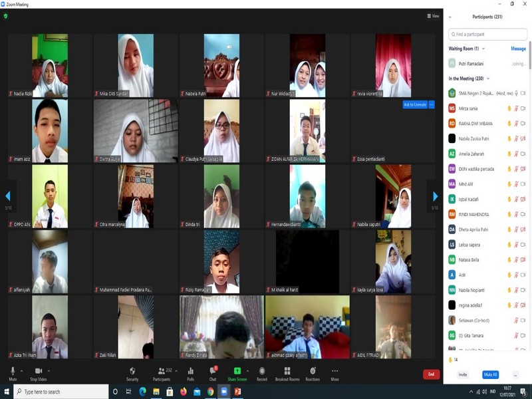
Task: Open the More menu in meeting toolbar
Action: tap(334, 371)
